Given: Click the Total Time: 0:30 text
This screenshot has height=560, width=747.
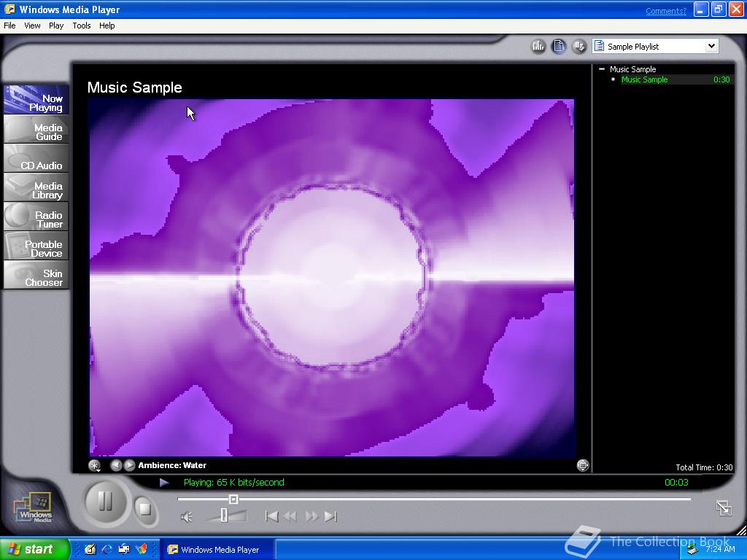Looking at the screenshot, I should (704, 467).
